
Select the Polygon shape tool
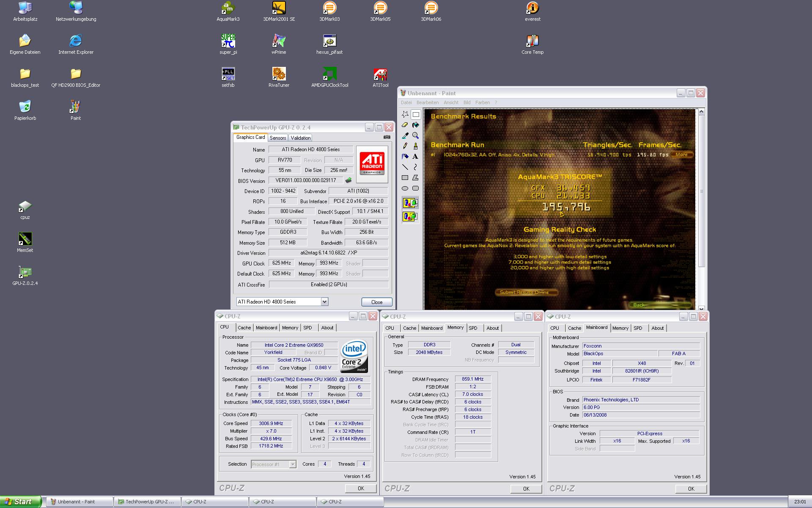point(416,178)
